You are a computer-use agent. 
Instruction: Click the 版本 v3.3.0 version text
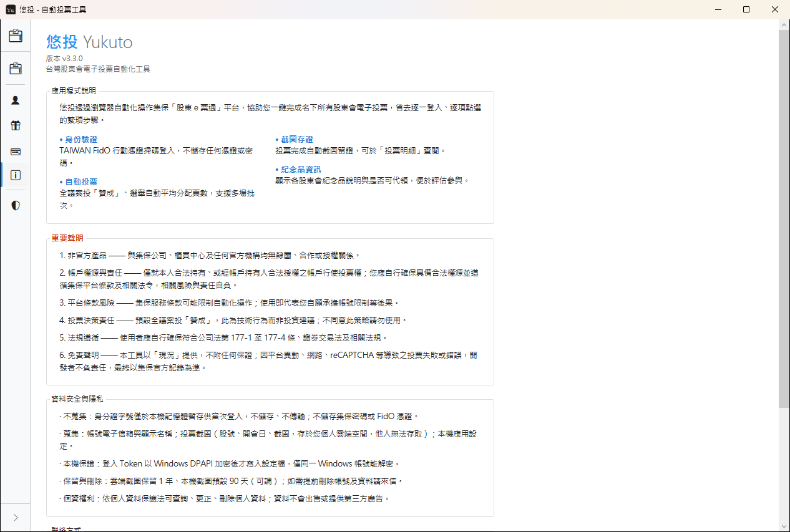point(64,59)
